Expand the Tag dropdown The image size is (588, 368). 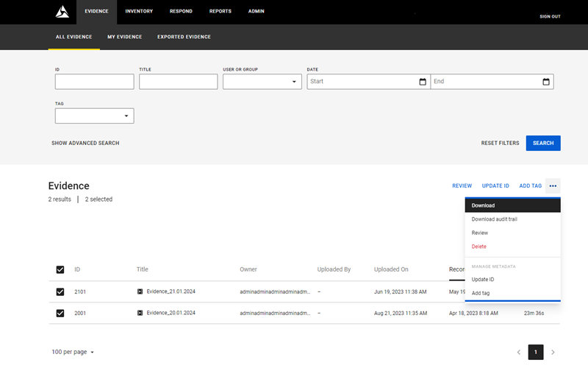tap(95, 116)
